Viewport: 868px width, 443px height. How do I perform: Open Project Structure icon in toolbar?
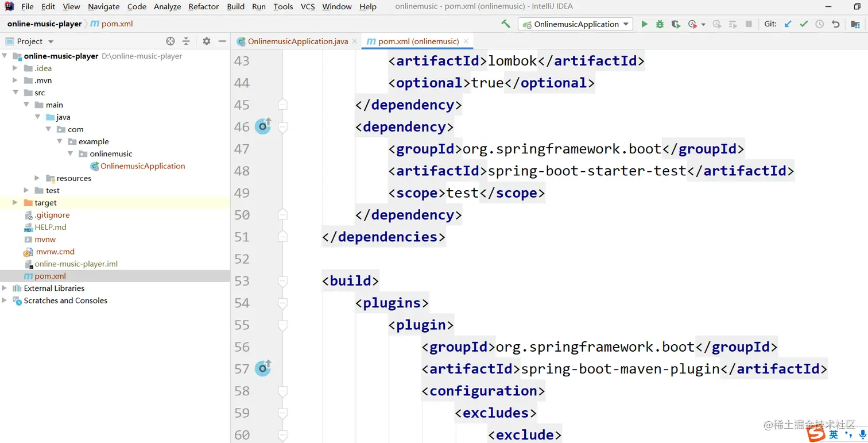pyautogui.click(x=857, y=24)
